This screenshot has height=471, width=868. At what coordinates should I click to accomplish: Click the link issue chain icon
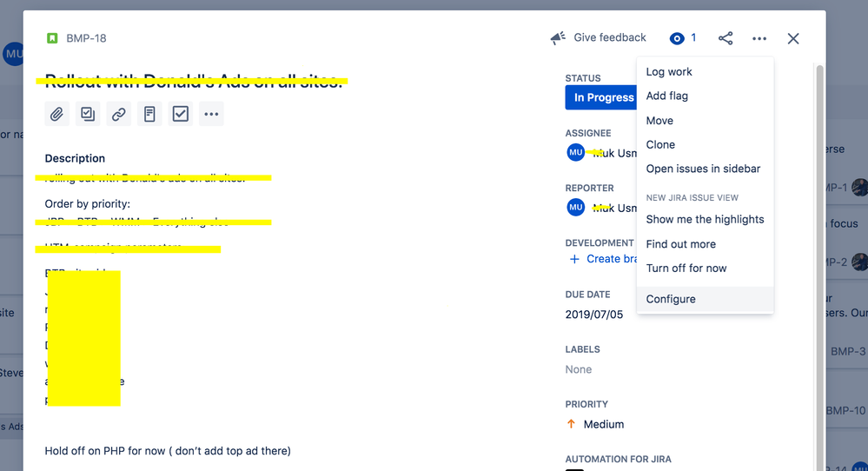tap(118, 114)
